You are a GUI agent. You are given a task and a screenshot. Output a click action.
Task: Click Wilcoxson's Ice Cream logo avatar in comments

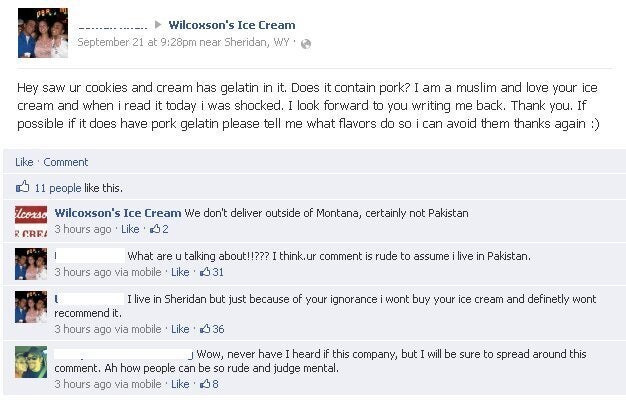tap(31, 221)
